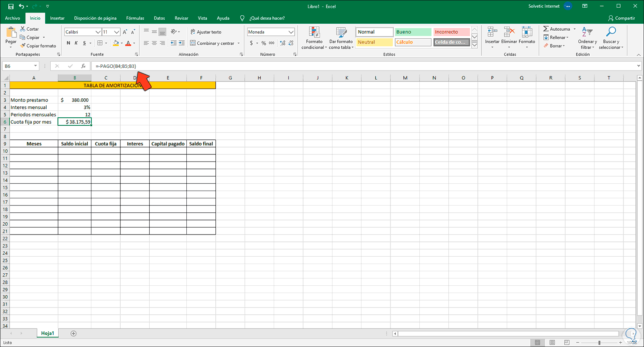The width and height of the screenshot is (644, 347).
Task: Decrease font size icon
Action: click(x=132, y=32)
